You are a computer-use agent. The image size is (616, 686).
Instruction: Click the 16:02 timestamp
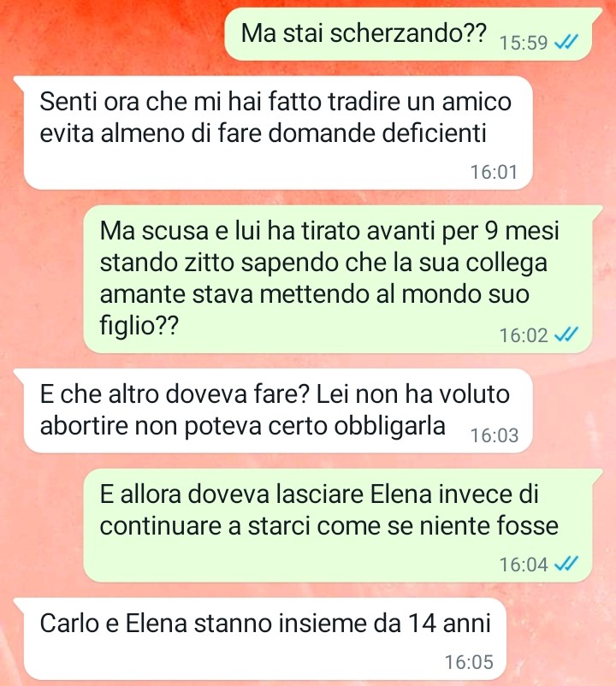point(524,335)
